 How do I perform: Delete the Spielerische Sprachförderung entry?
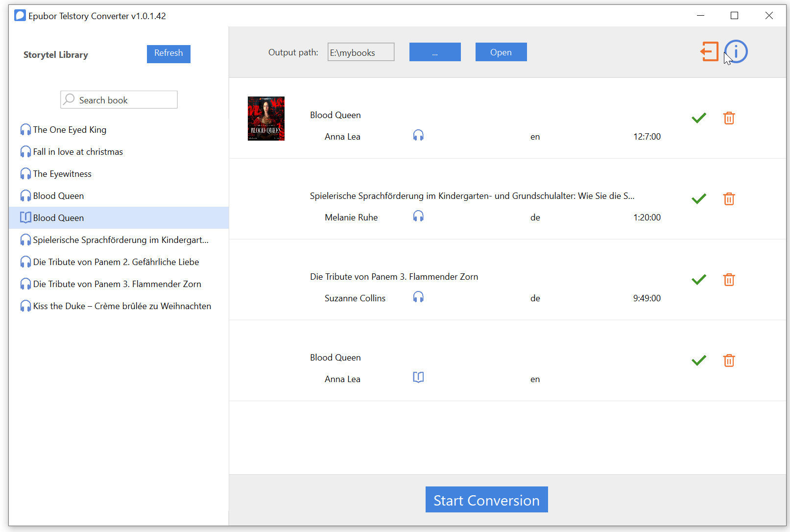[729, 199]
